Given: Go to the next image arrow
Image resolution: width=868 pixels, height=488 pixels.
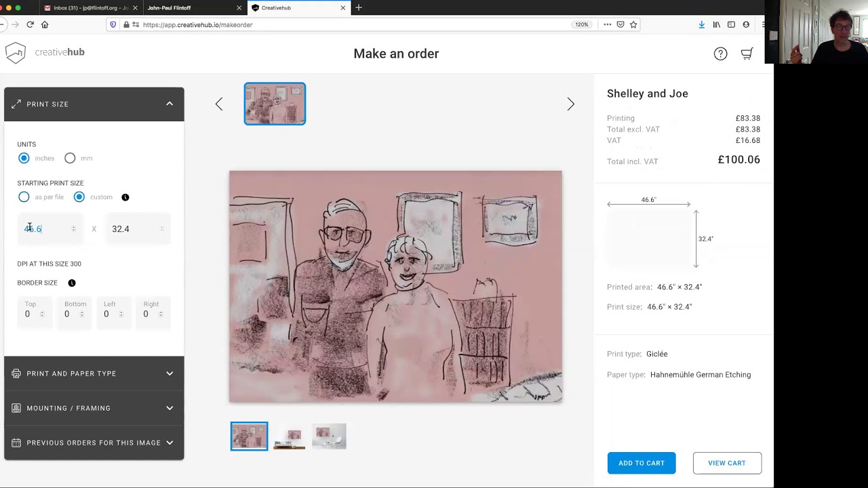Looking at the screenshot, I should pos(570,104).
